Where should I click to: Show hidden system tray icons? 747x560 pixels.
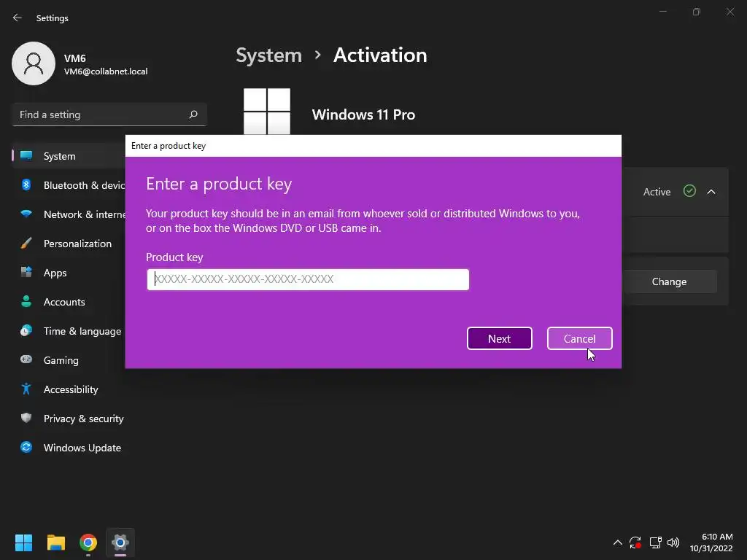click(x=617, y=542)
